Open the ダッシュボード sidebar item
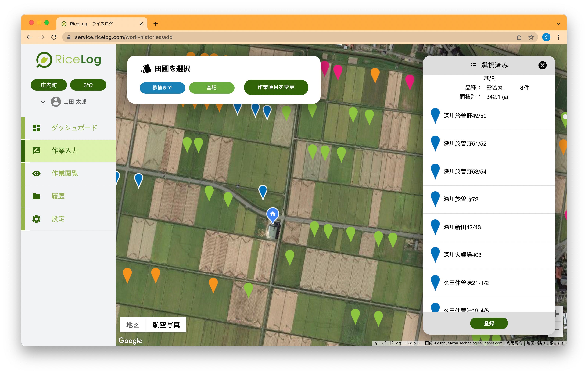 (x=74, y=128)
